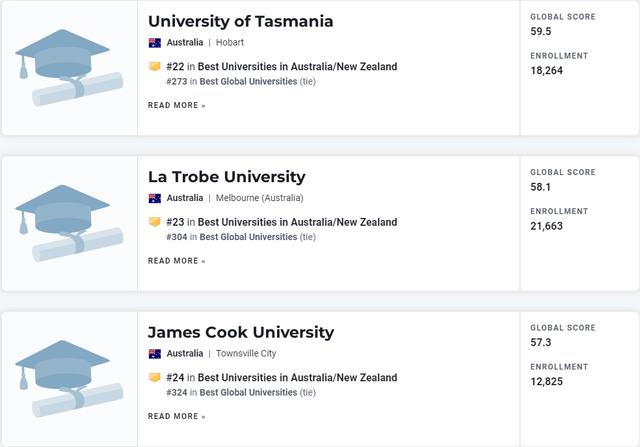
Task: Click Best Global Universities link ranked #324
Action: 248,393
